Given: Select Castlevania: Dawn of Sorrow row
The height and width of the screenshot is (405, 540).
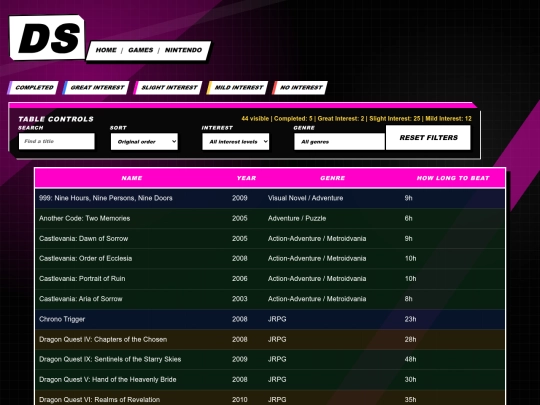Looking at the screenshot, I should pos(270,238).
